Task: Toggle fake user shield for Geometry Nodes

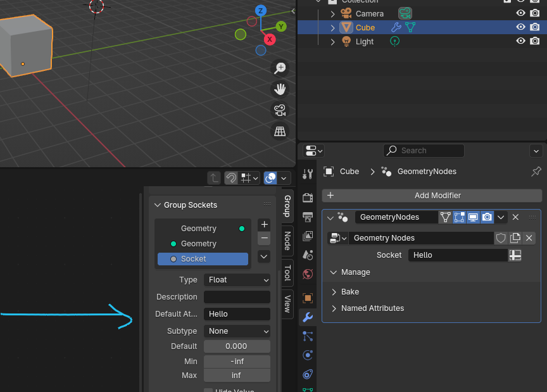Action: pos(501,238)
